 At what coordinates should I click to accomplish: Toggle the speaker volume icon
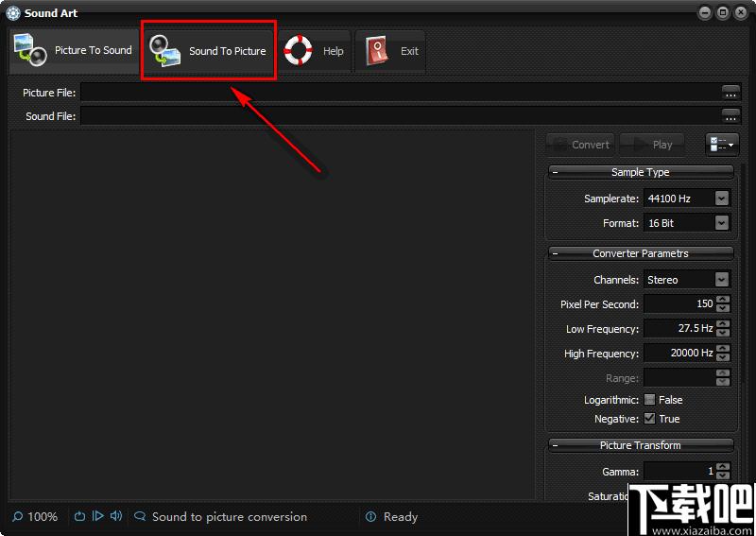pos(116,516)
